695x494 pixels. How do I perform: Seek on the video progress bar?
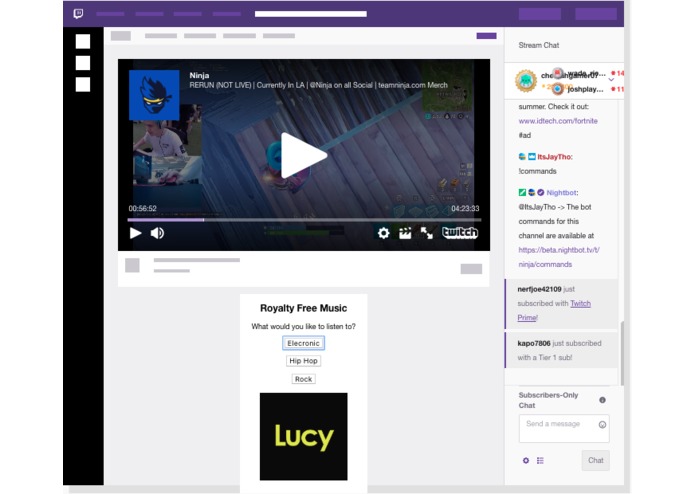coord(304,220)
